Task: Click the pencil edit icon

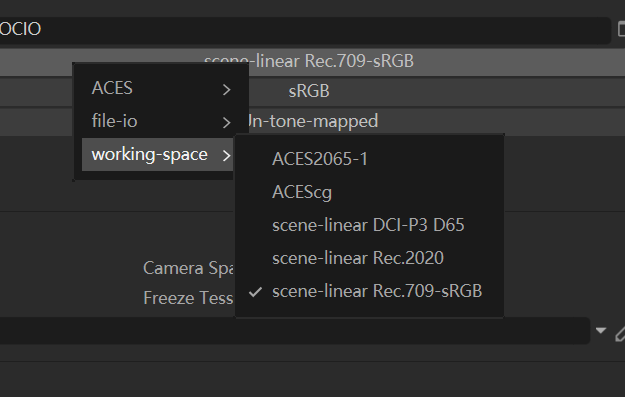Action: tap(620, 333)
